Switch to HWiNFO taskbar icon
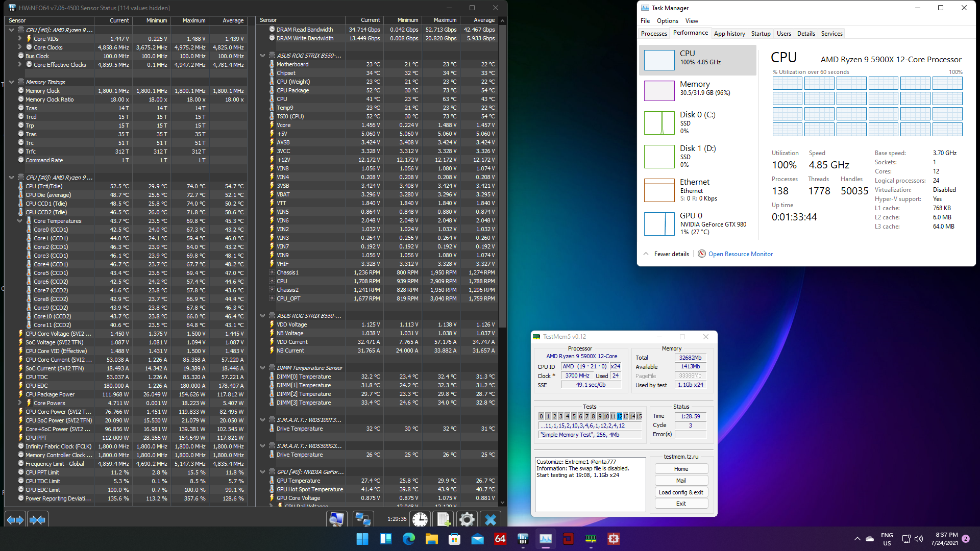 click(x=523, y=539)
